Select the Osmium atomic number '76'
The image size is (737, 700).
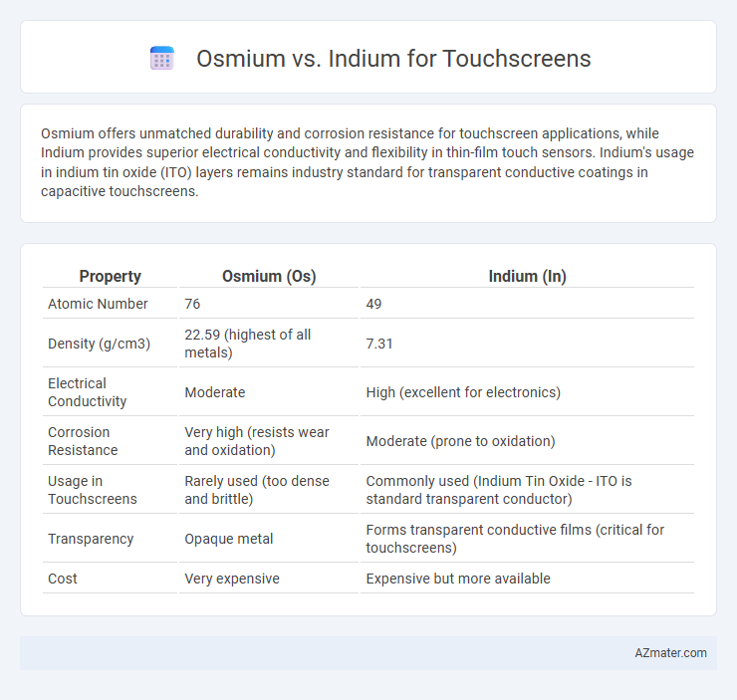point(192,304)
